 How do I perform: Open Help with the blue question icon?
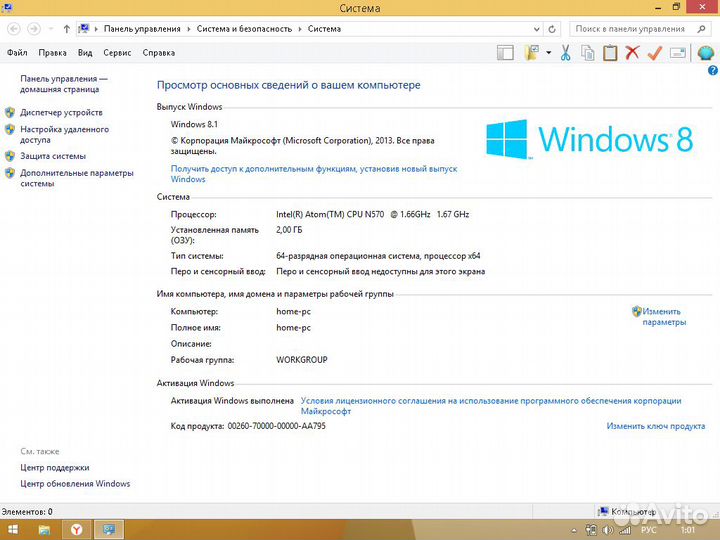[713, 70]
